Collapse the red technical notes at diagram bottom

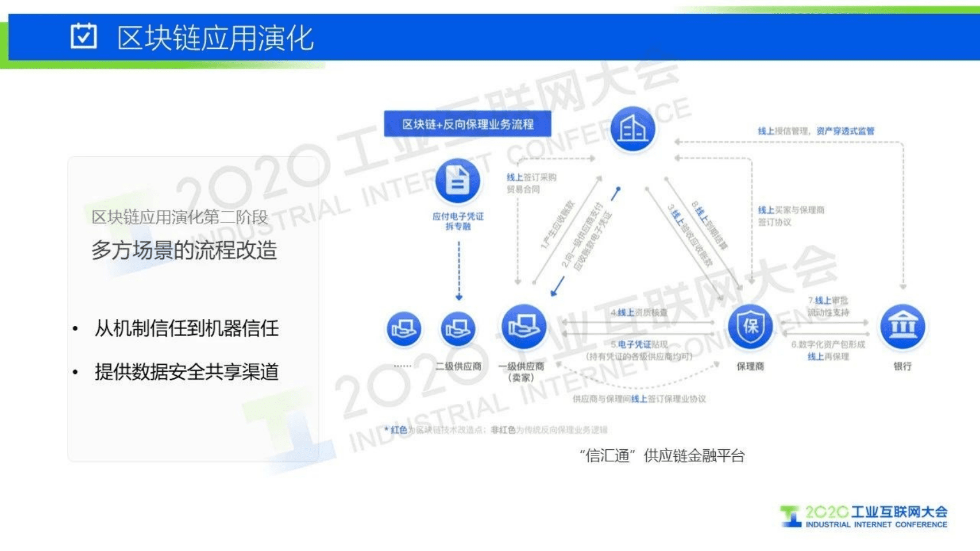tap(494, 428)
